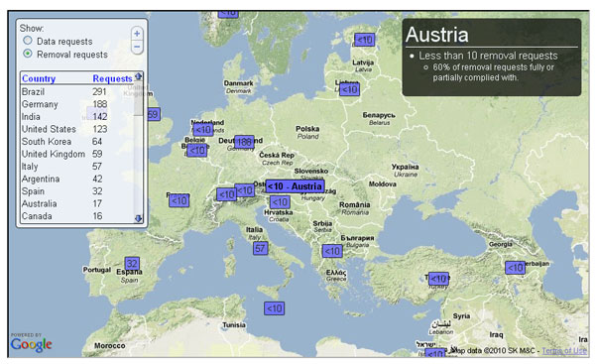Click the 57 marker on Italy
The height and width of the screenshot is (364, 595).
pyautogui.click(x=260, y=249)
